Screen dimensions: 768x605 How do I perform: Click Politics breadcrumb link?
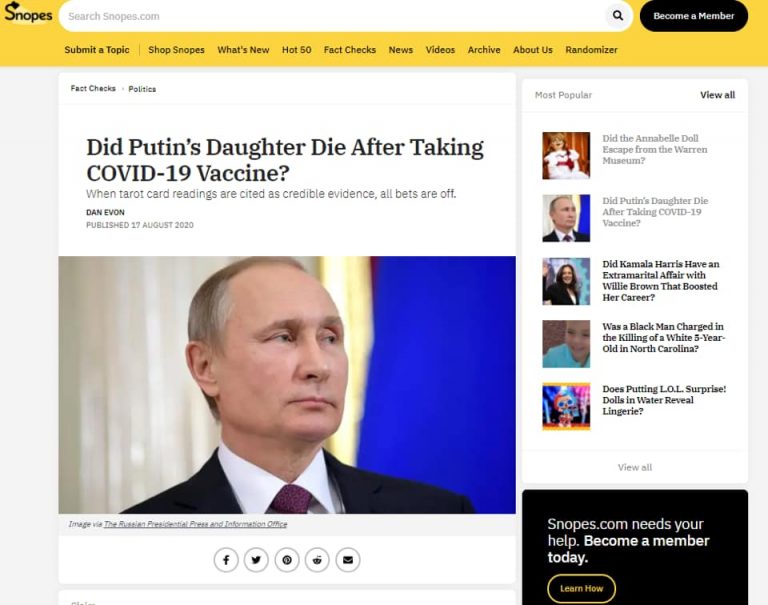tap(142, 89)
